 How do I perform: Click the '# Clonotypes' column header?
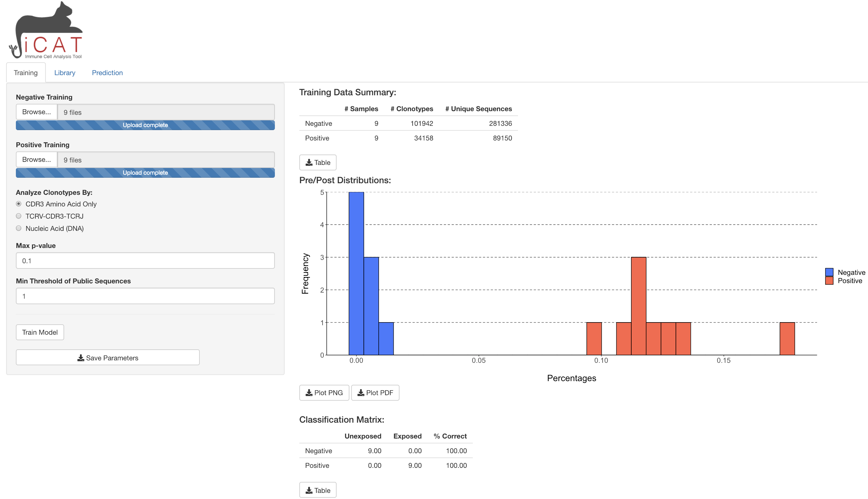(412, 109)
